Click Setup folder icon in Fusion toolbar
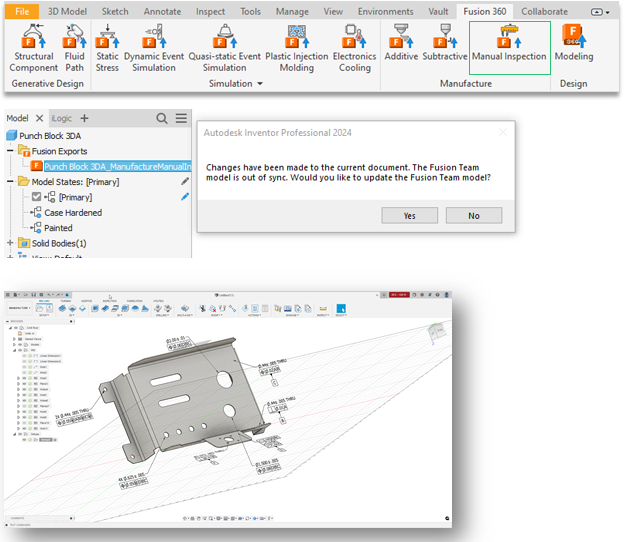624x542 pixels. point(39,308)
